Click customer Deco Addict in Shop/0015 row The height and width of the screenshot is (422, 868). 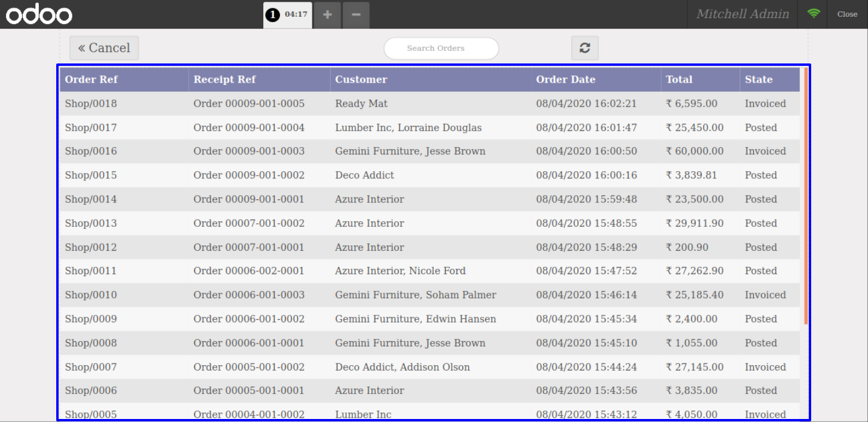(365, 175)
